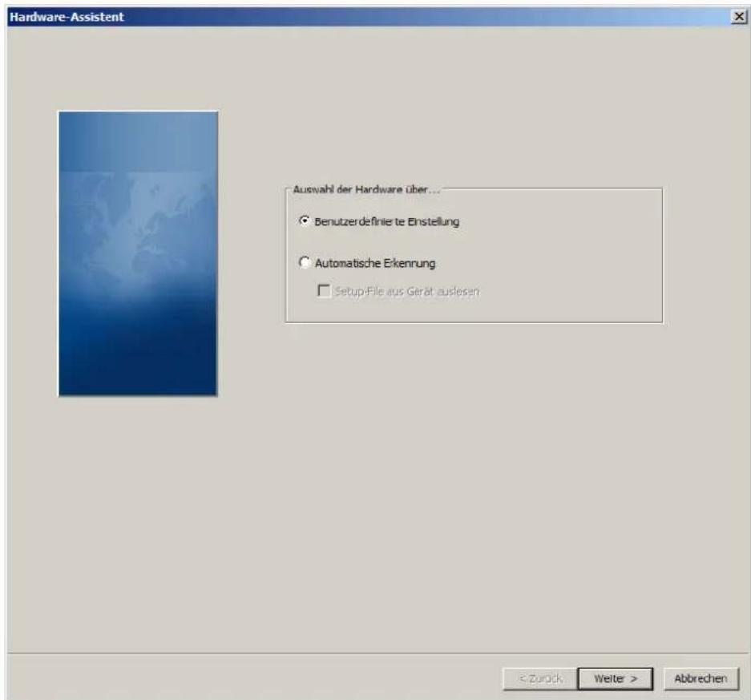751x700 pixels.
Task: Click the < Zurück button
Action: pyautogui.click(x=540, y=678)
